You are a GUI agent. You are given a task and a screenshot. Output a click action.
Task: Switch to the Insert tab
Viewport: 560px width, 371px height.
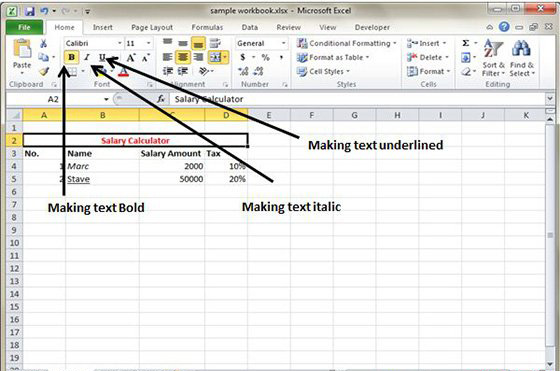[x=102, y=27]
